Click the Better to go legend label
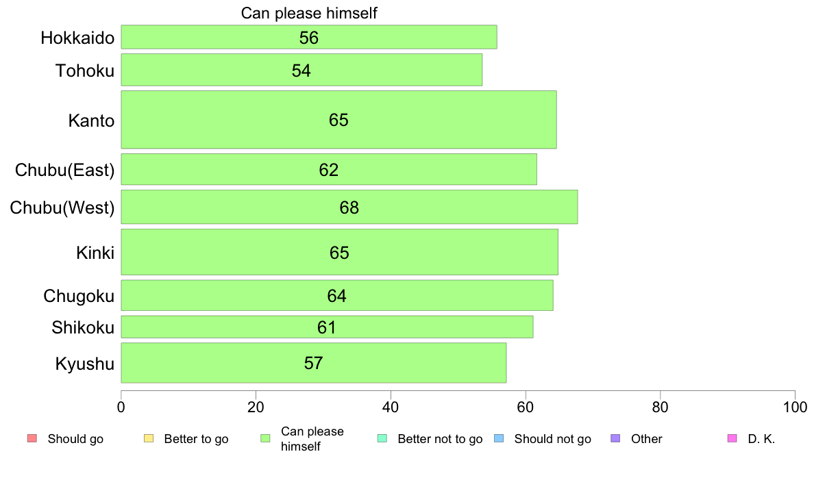The width and height of the screenshot is (814, 504). coord(196,438)
